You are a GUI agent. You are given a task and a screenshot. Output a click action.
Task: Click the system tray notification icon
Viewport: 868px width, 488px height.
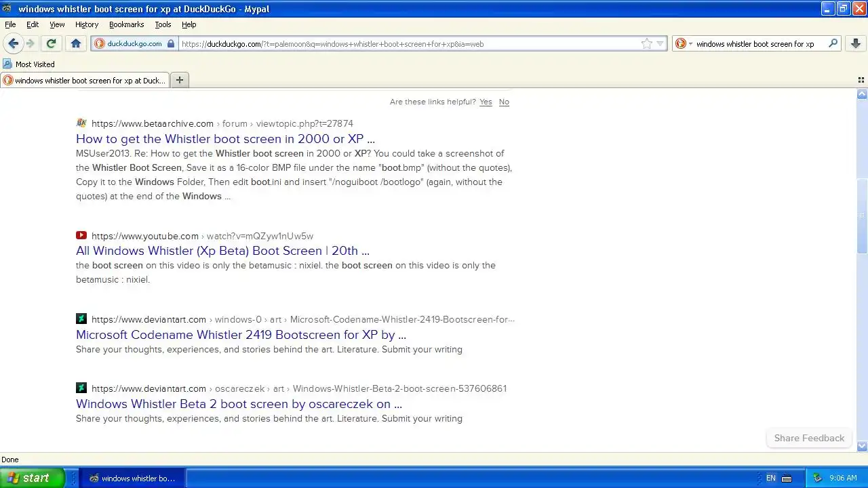click(817, 478)
